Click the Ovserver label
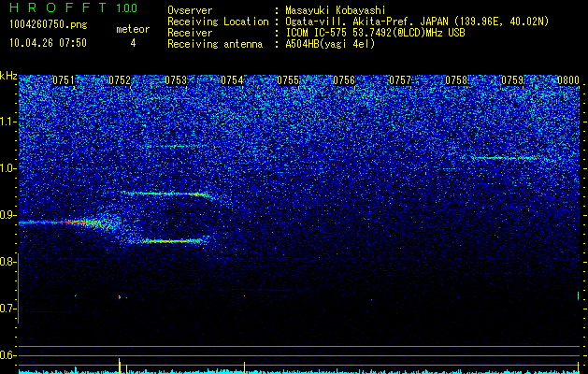 pos(190,10)
